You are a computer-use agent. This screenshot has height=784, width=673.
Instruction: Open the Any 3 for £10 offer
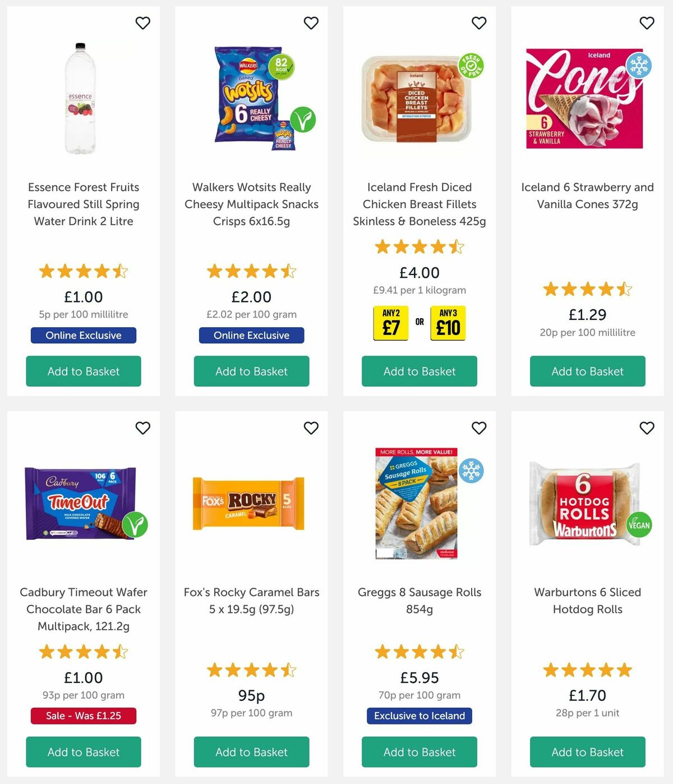pyautogui.click(x=448, y=323)
